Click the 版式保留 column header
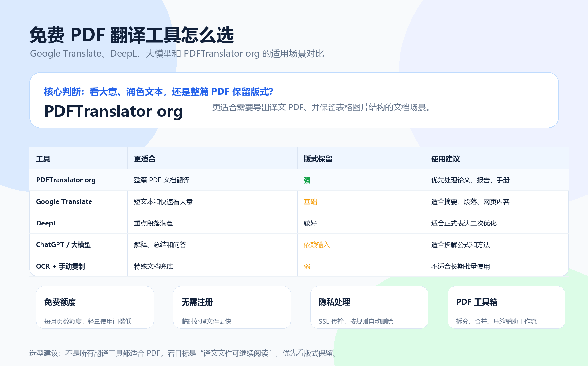Image resolution: width=588 pixels, height=366 pixels. 318,159
